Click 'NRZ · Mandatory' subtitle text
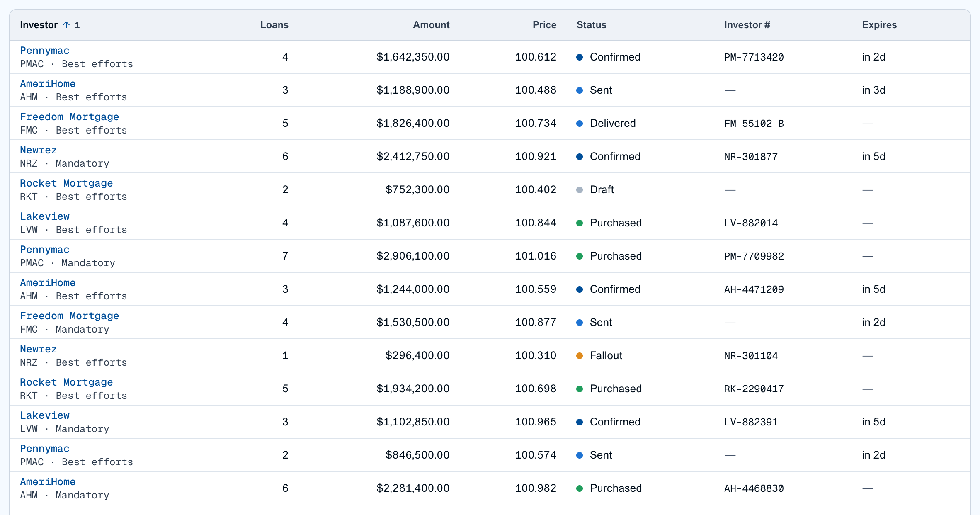The image size is (980, 515). [65, 163]
